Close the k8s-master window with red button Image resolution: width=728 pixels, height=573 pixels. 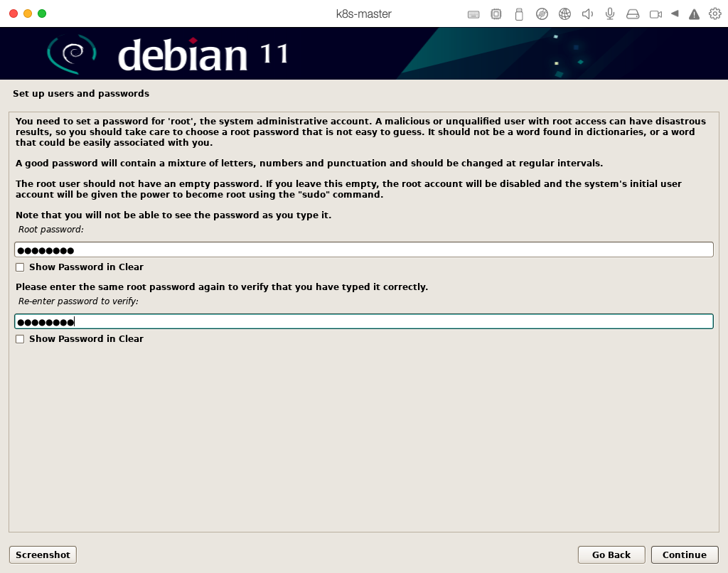click(14, 14)
